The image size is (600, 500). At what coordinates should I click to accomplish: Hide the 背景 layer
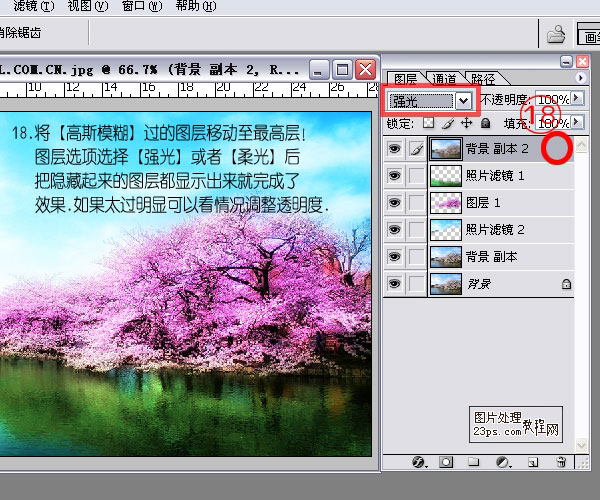395,284
